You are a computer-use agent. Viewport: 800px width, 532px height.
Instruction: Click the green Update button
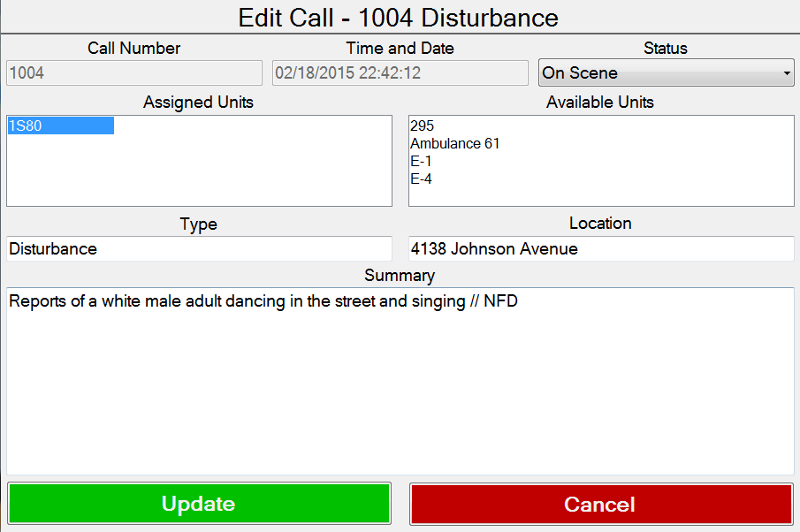point(200,504)
